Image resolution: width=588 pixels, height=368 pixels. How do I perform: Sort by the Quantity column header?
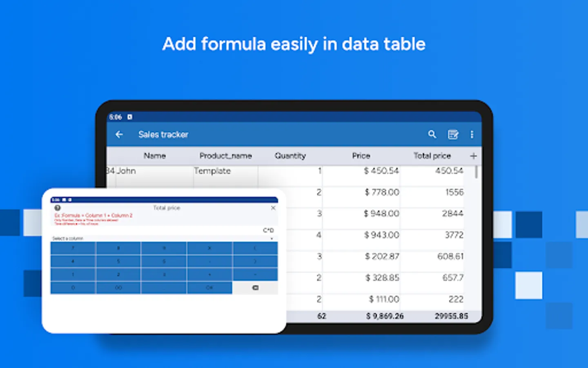coord(290,156)
